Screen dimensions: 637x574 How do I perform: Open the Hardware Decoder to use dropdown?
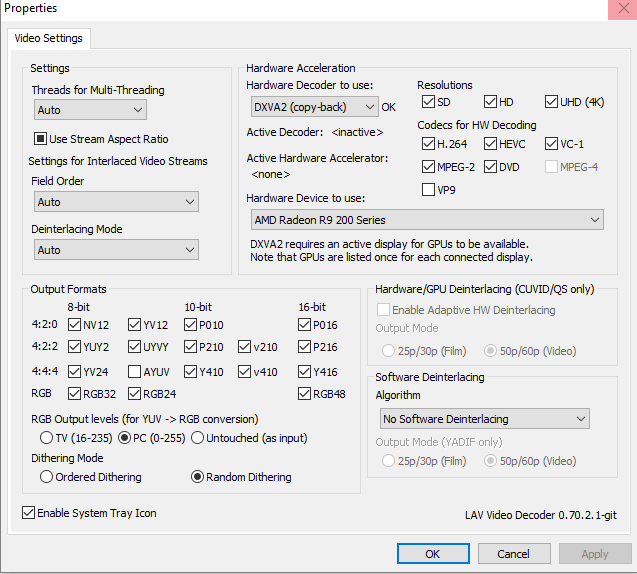(314, 107)
